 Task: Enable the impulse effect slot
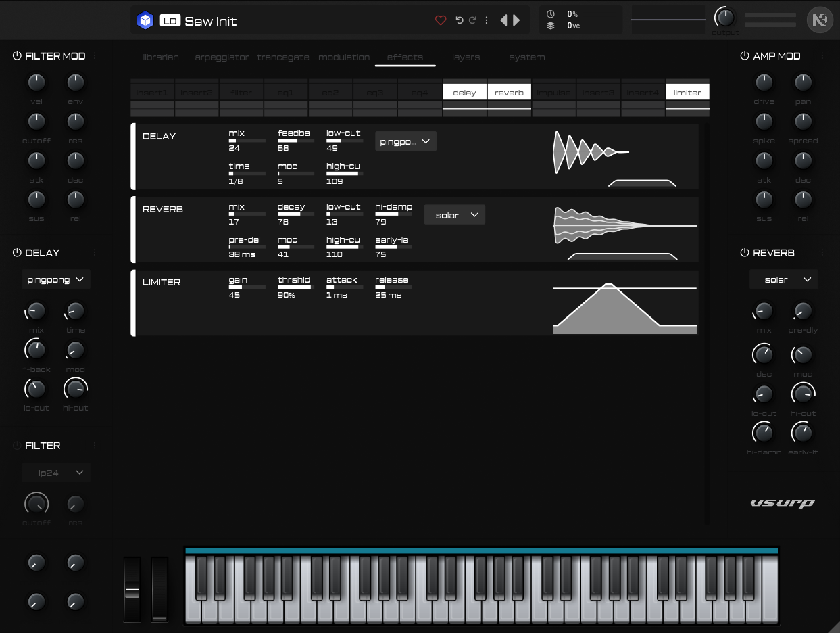pyautogui.click(x=554, y=93)
